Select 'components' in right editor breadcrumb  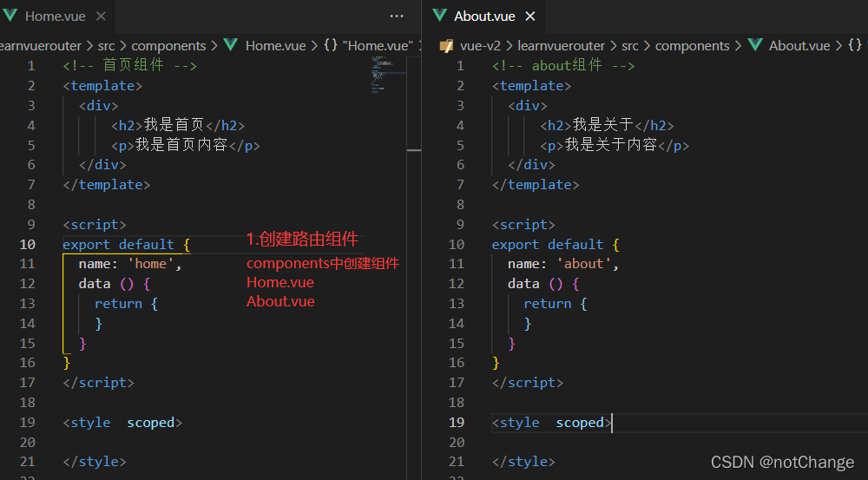692,46
